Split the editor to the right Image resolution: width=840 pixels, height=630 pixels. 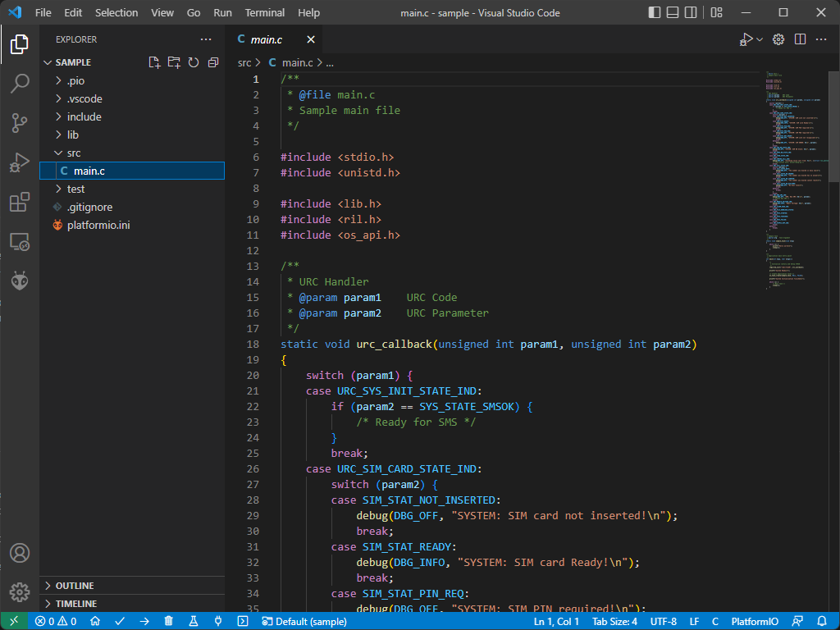[x=801, y=39]
